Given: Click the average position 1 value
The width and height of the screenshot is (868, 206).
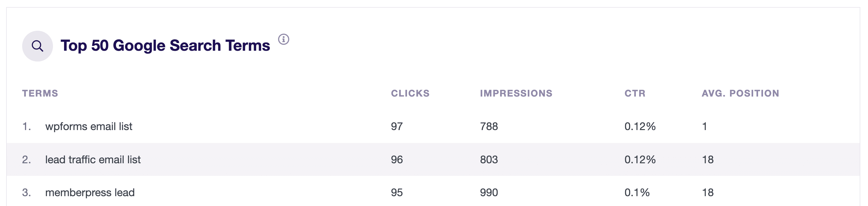Looking at the screenshot, I should (704, 126).
